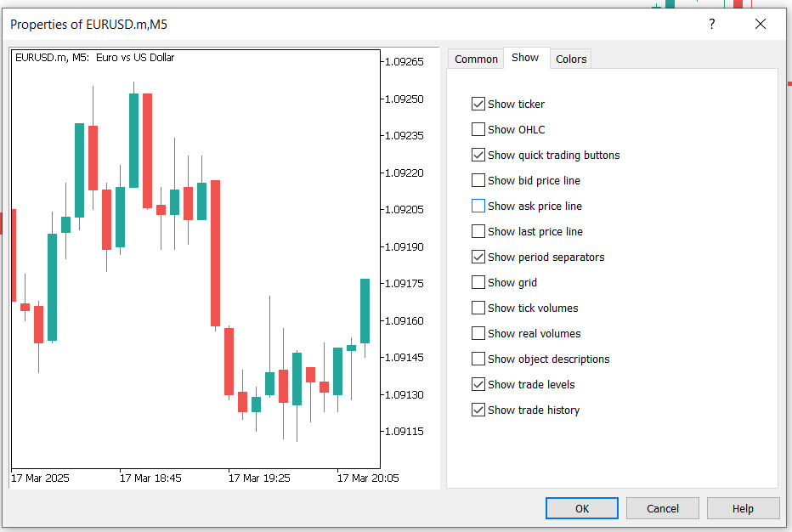Disable Show quick trading buttons

coord(478,156)
